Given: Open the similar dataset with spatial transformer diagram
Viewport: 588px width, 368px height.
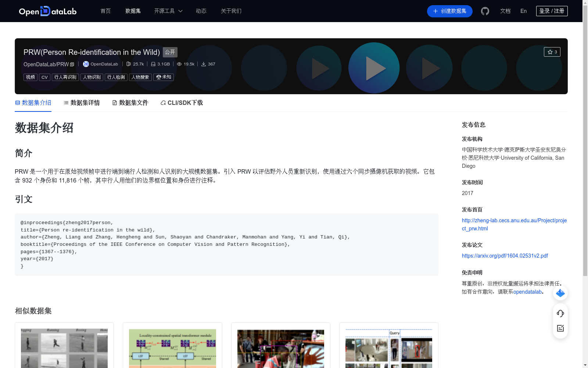Looking at the screenshot, I should [x=172, y=348].
